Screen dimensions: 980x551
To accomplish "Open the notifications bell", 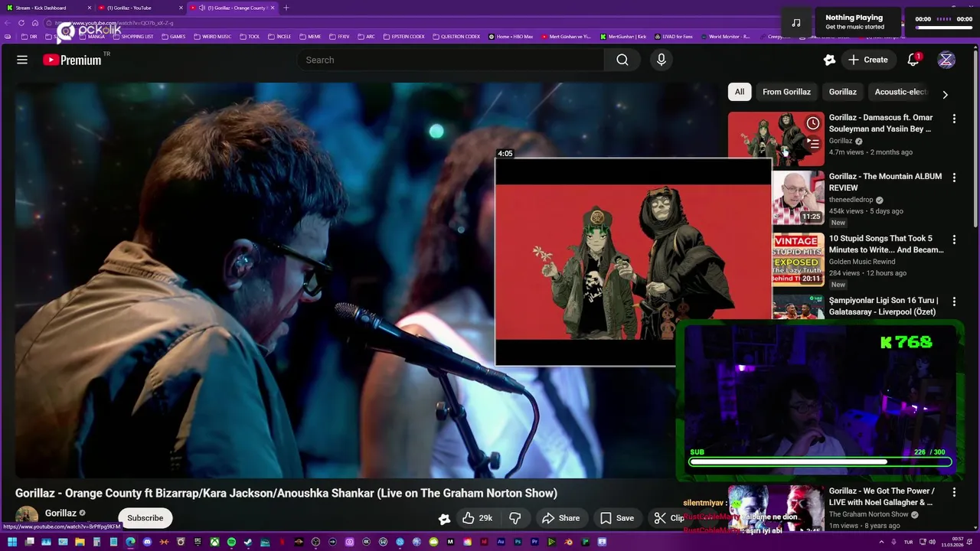I will coord(913,60).
